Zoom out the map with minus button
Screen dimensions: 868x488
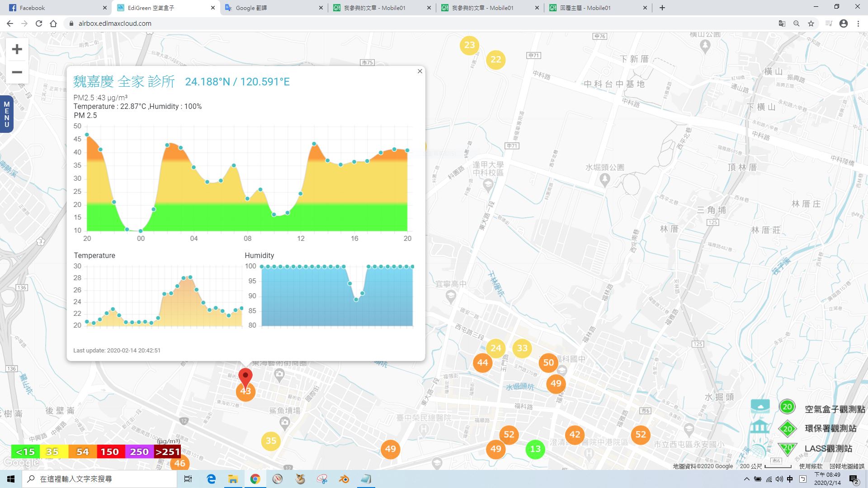click(17, 72)
